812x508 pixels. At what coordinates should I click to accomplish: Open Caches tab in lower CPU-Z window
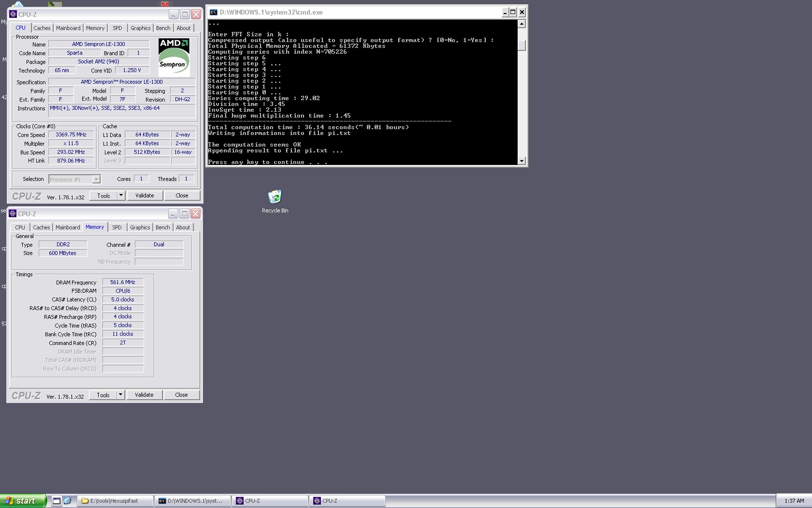(42, 227)
